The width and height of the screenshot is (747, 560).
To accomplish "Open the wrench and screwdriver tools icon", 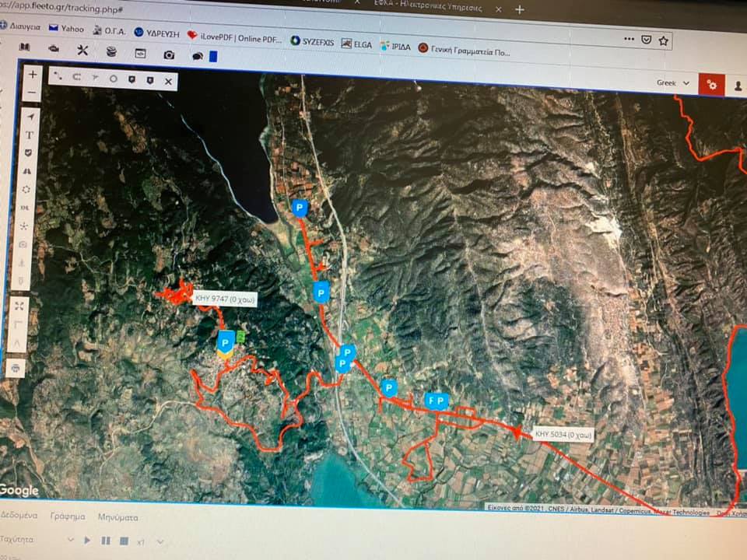I will [x=82, y=51].
